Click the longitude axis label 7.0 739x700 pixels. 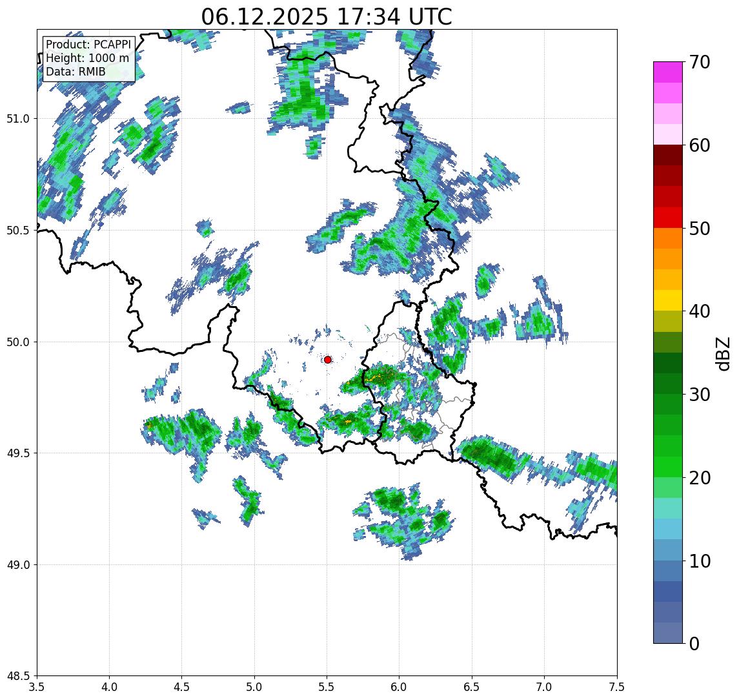(x=544, y=687)
